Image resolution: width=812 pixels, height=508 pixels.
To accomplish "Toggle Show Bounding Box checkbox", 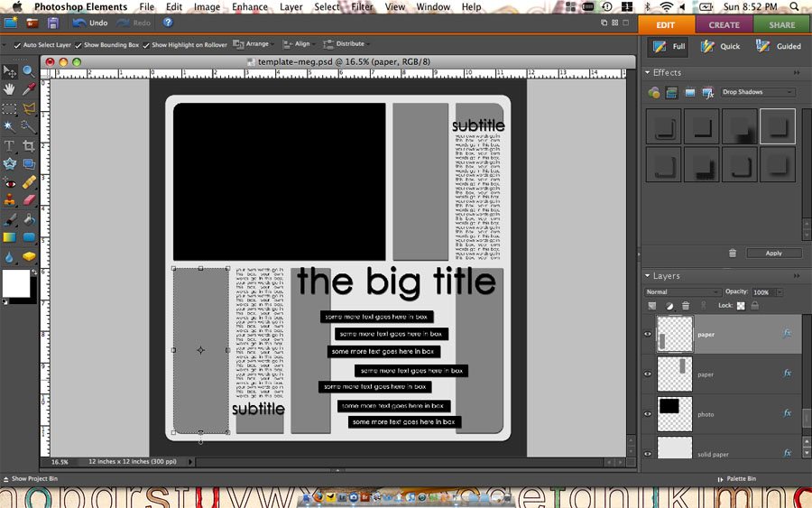I will (x=78, y=44).
